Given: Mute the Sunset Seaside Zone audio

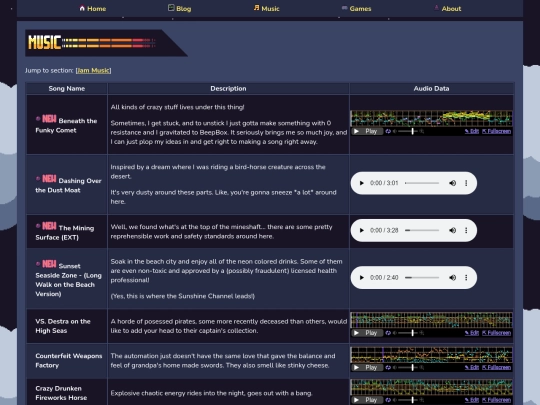Looking at the screenshot, I should 453,278.
